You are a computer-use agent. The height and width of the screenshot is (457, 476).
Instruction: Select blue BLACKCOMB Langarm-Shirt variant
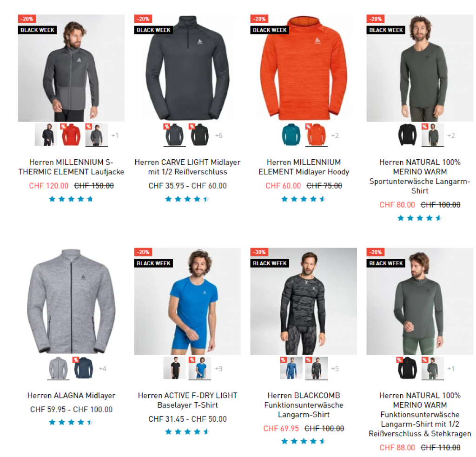(291, 368)
